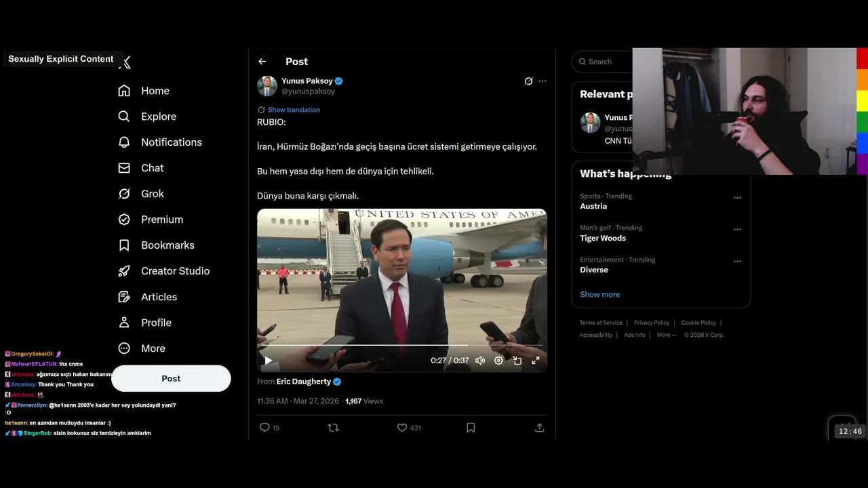
Task: Repost this post using the repost icon
Action: 333,428
